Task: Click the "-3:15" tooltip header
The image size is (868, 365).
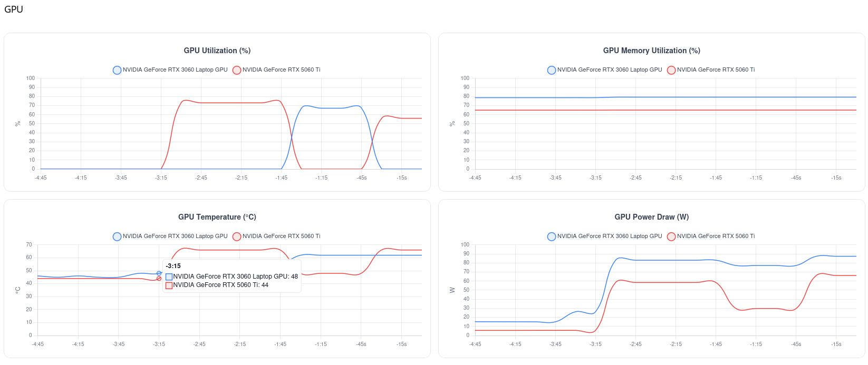Action: 173,266
